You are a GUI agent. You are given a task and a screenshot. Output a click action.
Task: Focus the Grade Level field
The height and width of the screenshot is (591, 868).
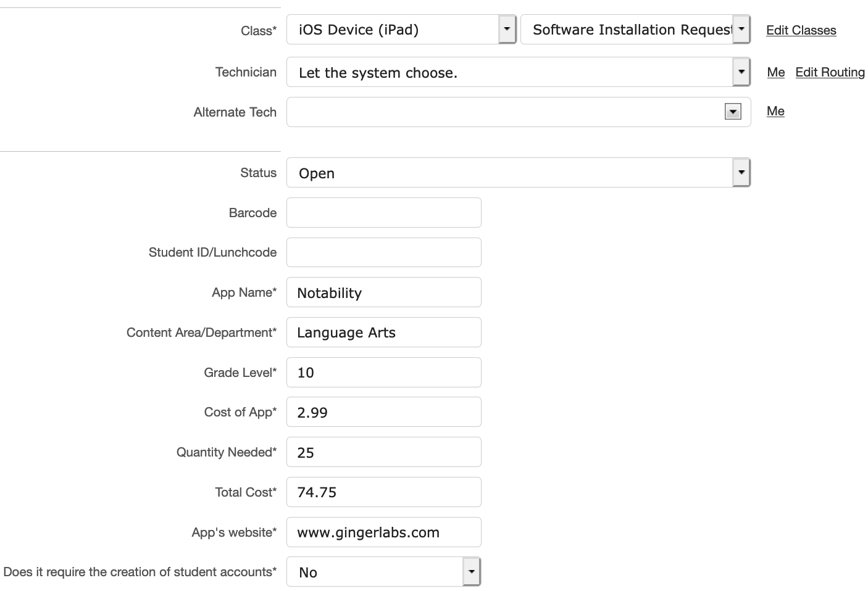point(383,373)
